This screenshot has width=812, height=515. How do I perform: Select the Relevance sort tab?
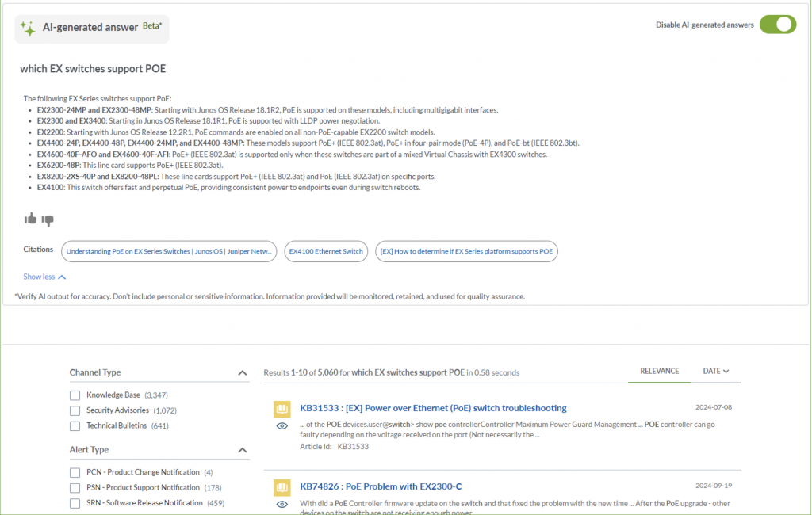[x=659, y=371]
